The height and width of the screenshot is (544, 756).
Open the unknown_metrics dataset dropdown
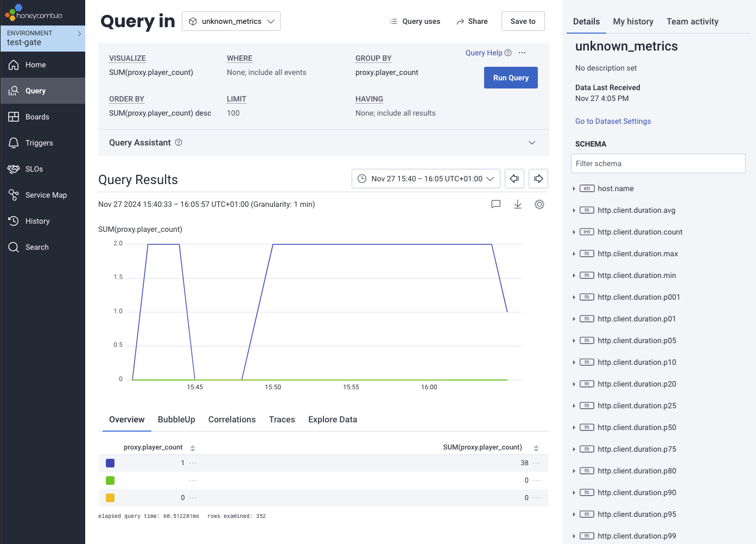(x=231, y=21)
